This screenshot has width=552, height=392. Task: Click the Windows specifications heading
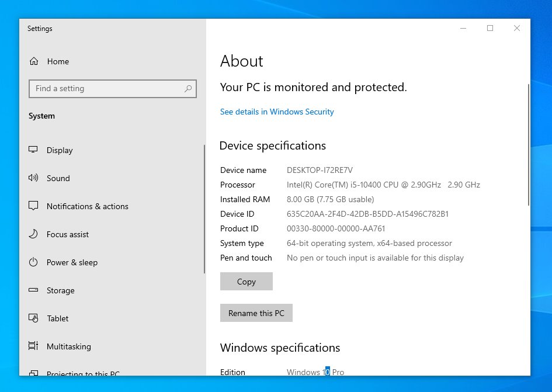280,348
